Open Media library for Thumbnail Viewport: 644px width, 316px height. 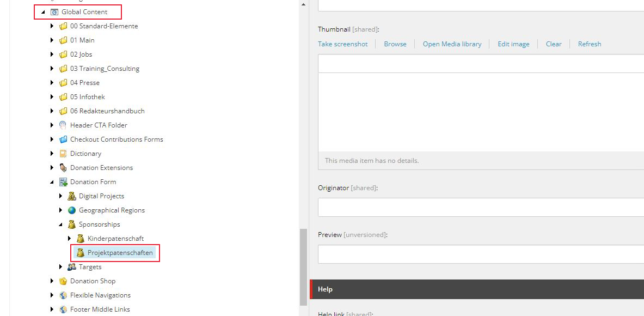tap(452, 44)
